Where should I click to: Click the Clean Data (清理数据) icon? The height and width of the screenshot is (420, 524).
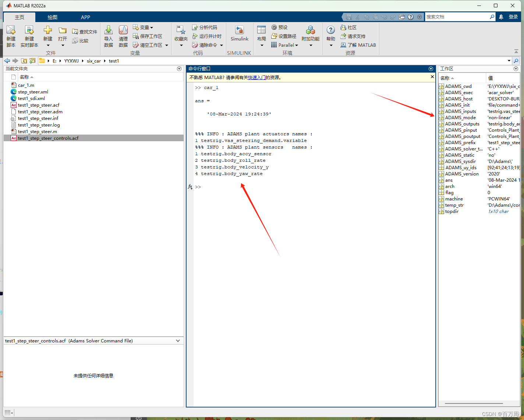point(123,30)
